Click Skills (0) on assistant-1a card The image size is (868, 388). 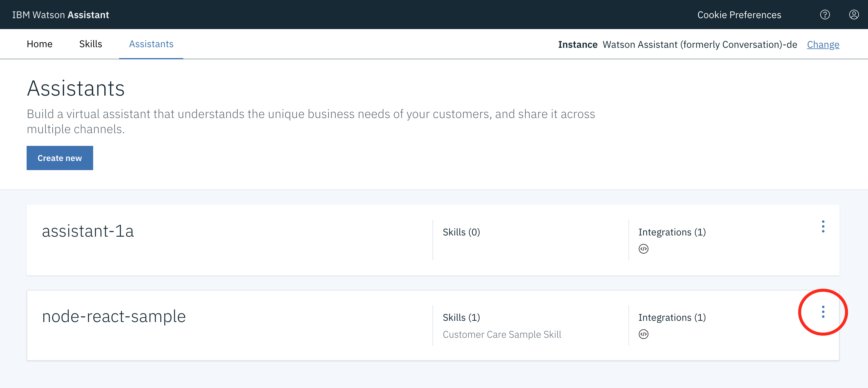tap(461, 232)
